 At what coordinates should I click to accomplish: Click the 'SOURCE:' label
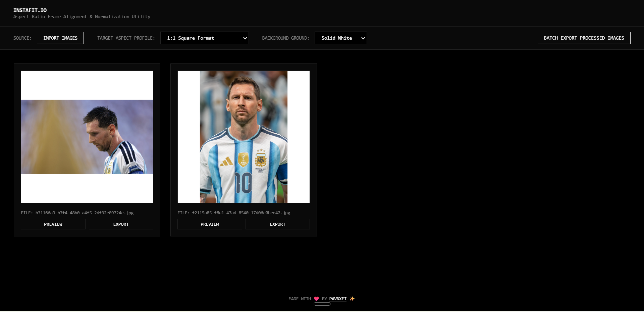(22, 38)
